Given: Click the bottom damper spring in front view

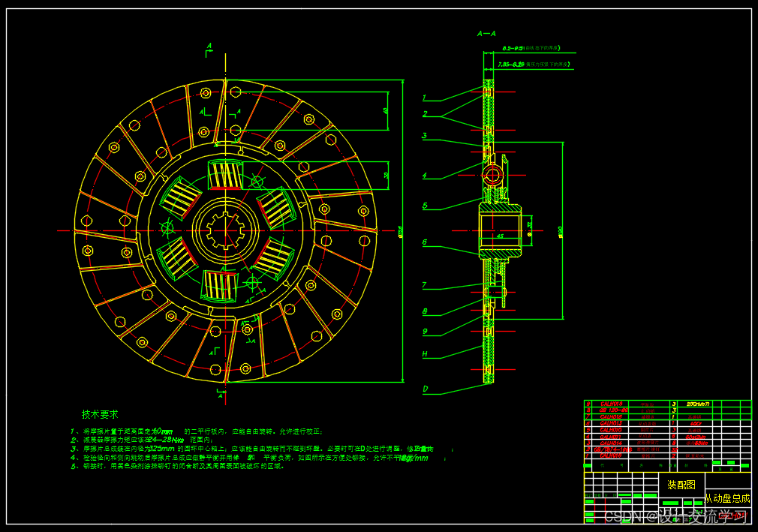Looking at the screenshot, I should pyautogui.click(x=219, y=286).
